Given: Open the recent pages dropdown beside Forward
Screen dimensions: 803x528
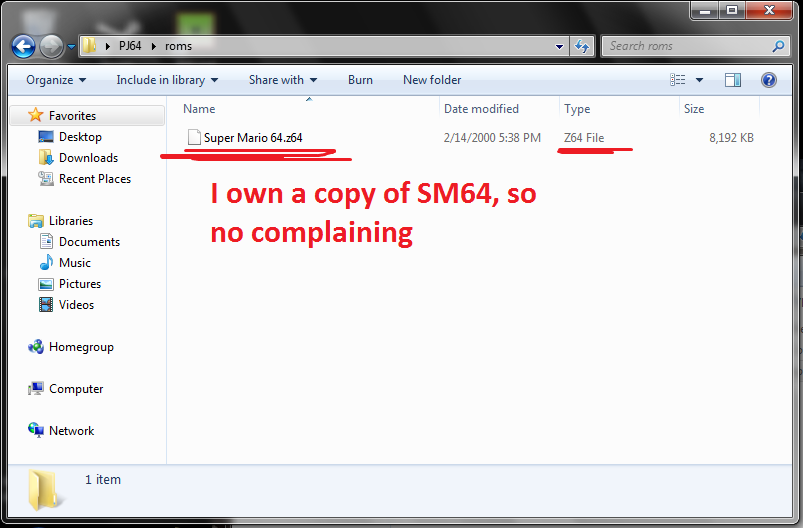Looking at the screenshot, I should click(x=71, y=47).
